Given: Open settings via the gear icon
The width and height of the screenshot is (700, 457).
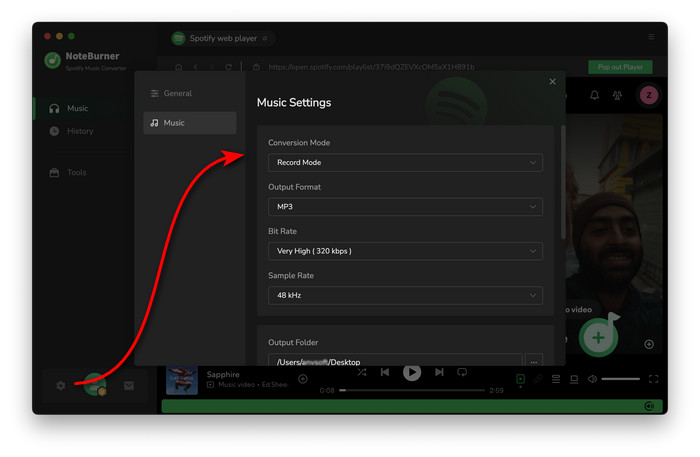Looking at the screenshot, I should tap(61, 385).
